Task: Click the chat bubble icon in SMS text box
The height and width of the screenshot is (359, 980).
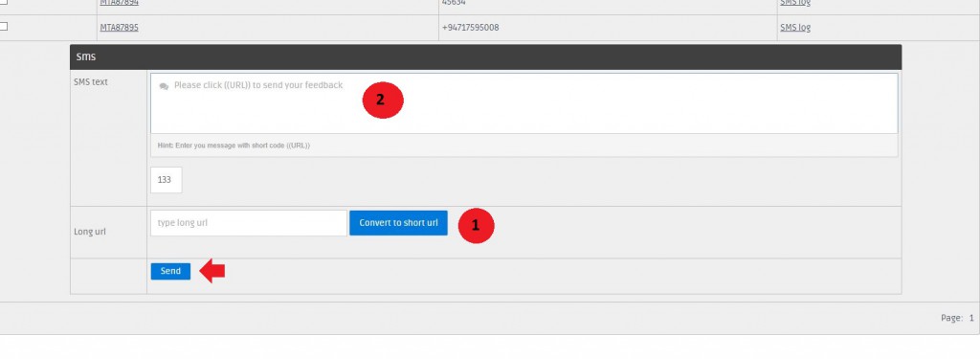Action: click(164, 86)
